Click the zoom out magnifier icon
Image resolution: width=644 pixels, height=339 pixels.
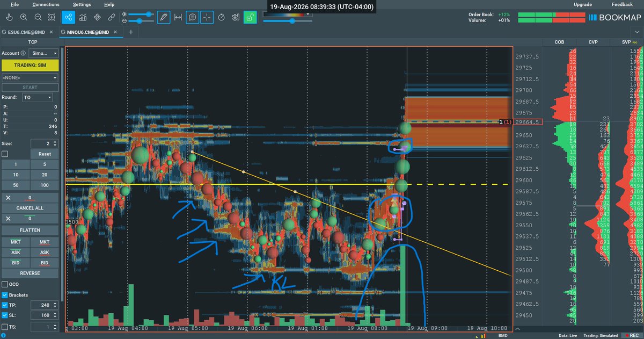37,17
